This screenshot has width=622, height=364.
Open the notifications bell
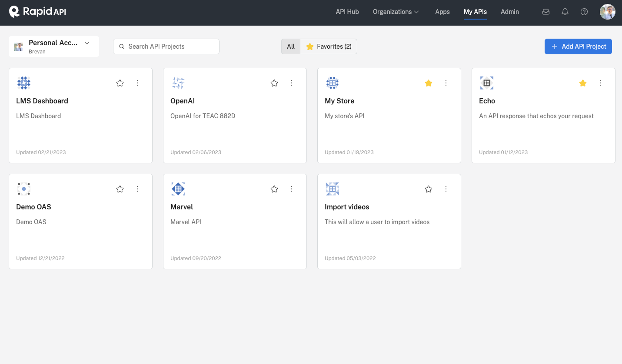click(x=565, y=12)
